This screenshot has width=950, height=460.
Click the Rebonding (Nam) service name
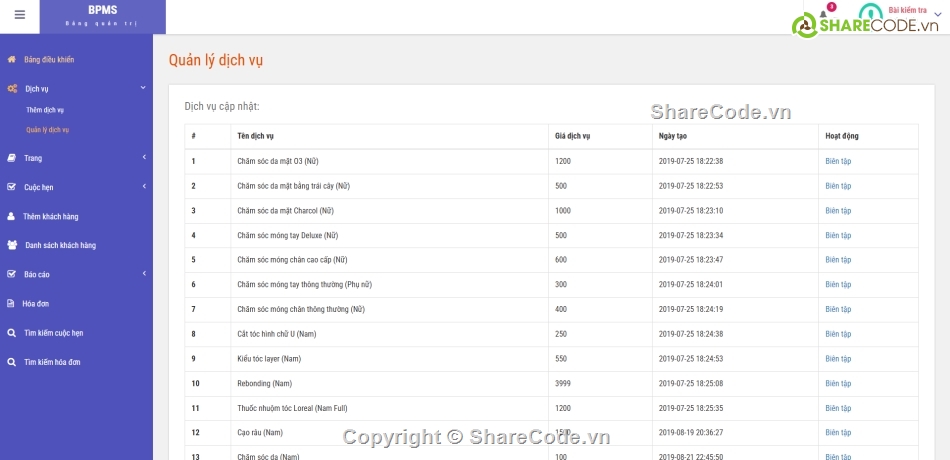(x=267, y=384)
